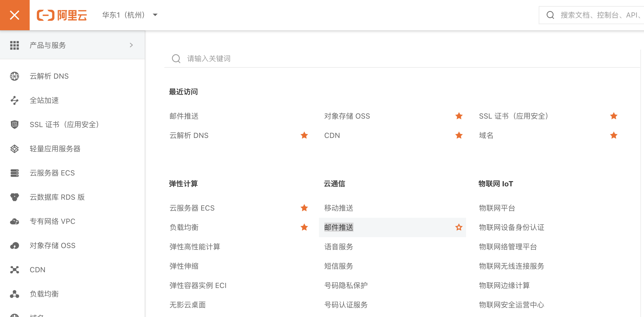Image resolution: width=644 pixels, height=317 pixels.
Task: Click the 云解析 DNS sidebar icon
Action: point(15,76)
